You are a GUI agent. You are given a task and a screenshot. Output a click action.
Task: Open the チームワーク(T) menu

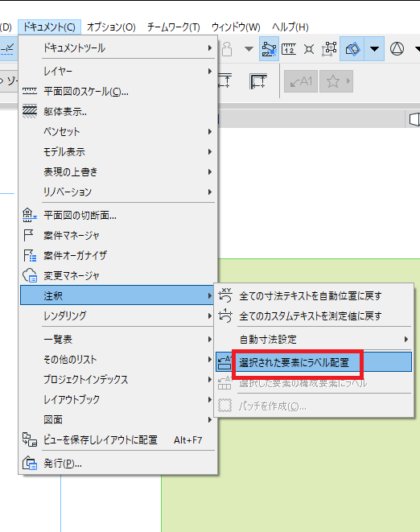click(x=173, y=27)
